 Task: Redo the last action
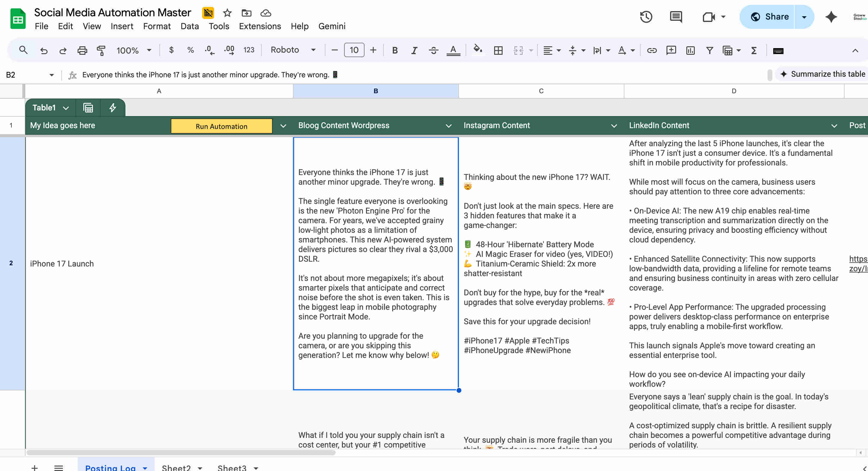coord(63,51)
